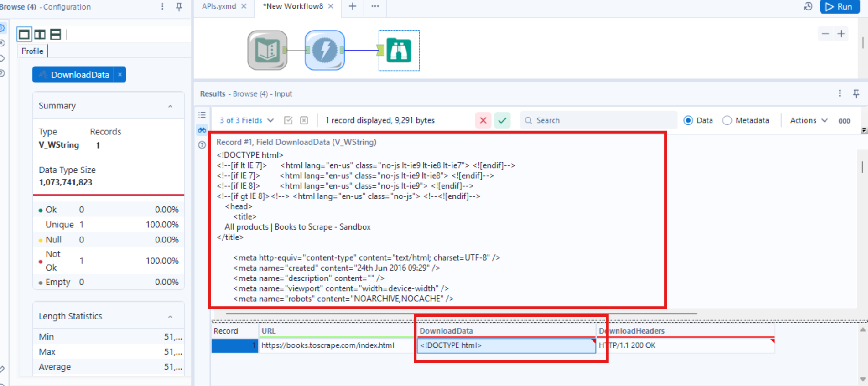Zoom in canvas with plus icon
This screenshot has height=386, width=868.
pyautogui.click(x=841, y=34)
